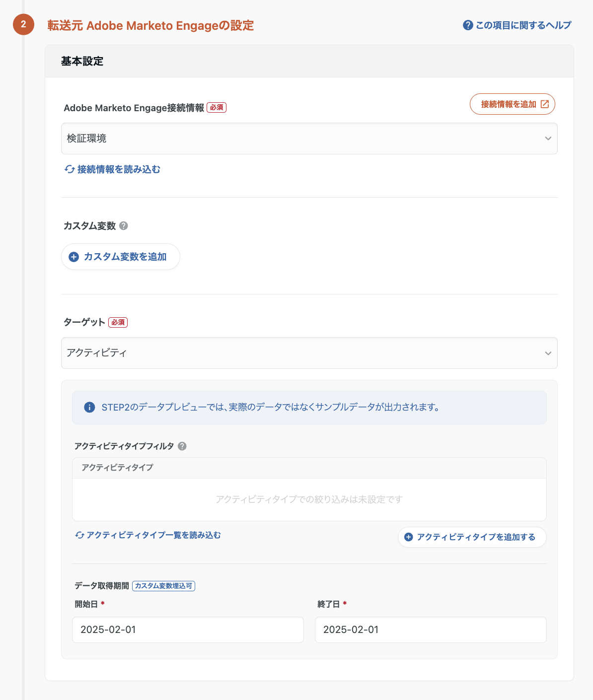Click the Adobe Marketo Engage接続情報 label

click(134, 108)
